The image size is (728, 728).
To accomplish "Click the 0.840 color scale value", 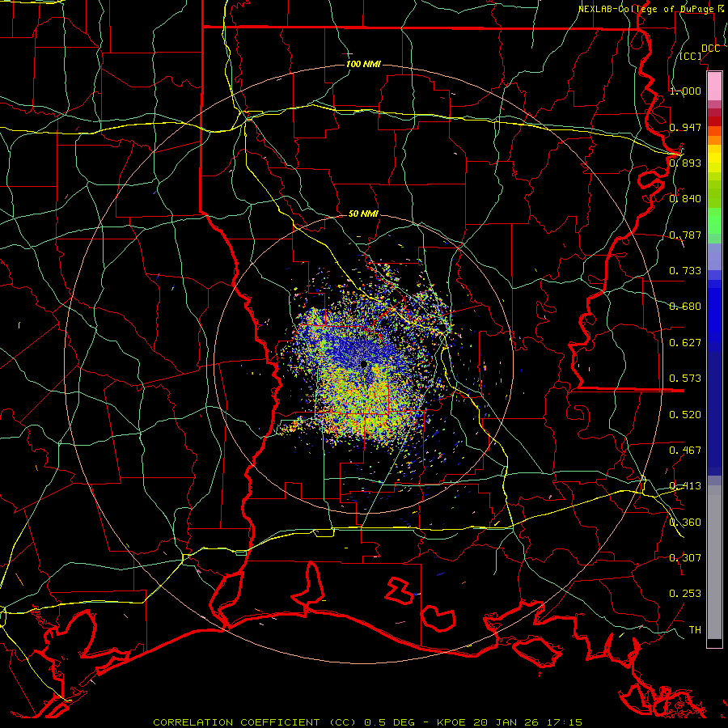I will (685, 199).
